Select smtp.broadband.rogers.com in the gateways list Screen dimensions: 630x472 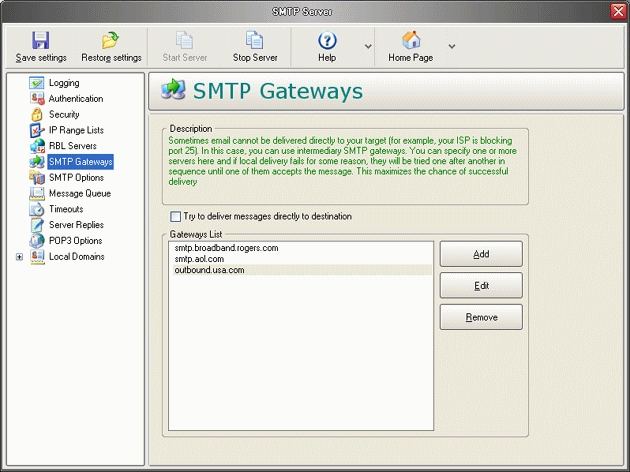pos(226,247)
